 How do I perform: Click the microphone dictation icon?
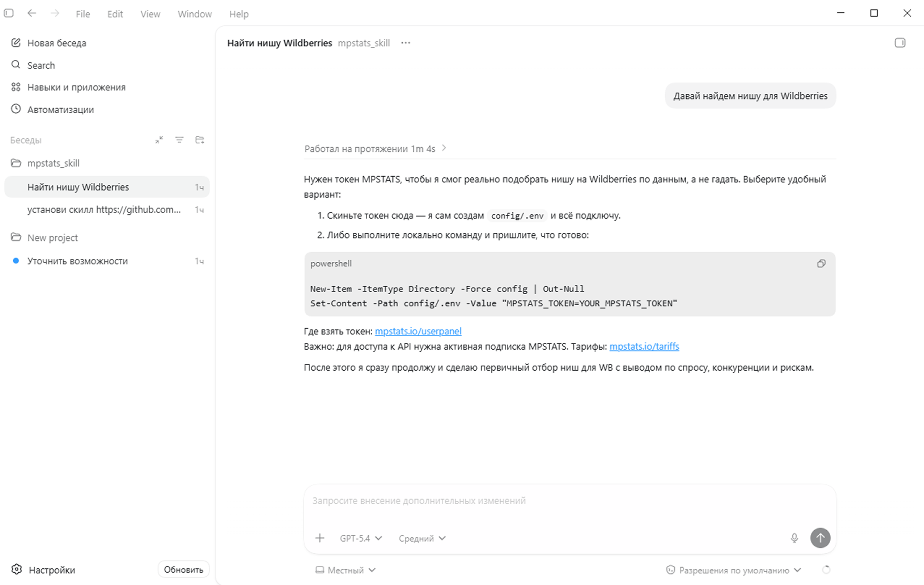click(794, 538)
